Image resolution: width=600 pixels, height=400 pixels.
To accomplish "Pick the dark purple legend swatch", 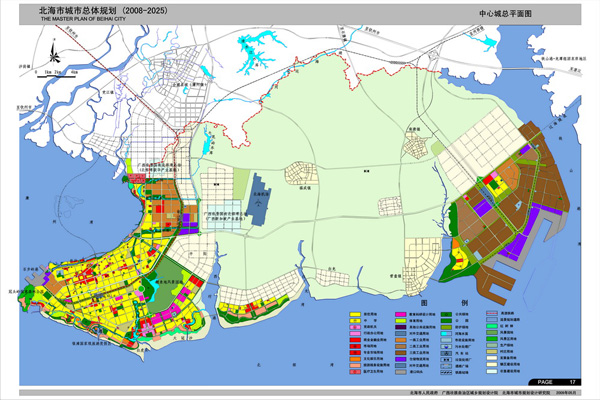I will tap(401, 327).
